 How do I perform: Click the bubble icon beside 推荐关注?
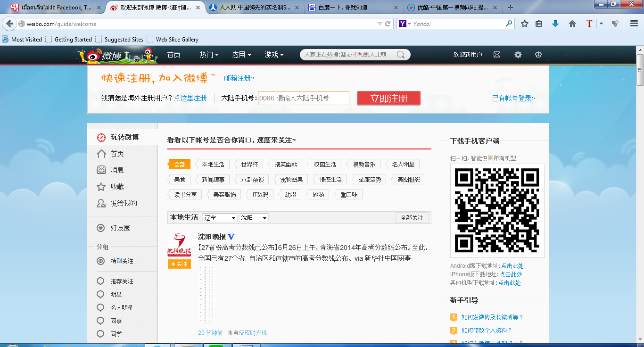point(100,281)
